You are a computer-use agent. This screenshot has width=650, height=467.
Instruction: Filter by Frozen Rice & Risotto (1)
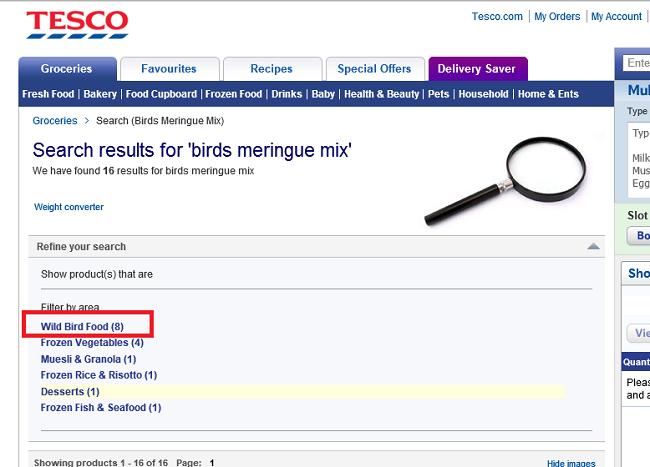[x=99, y=375]
